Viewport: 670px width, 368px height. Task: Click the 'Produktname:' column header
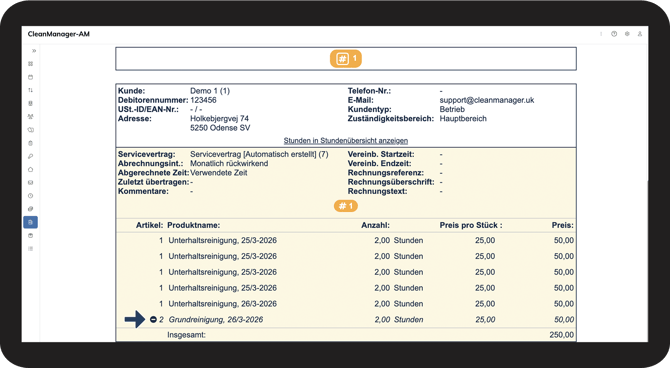tap(194, 225)
